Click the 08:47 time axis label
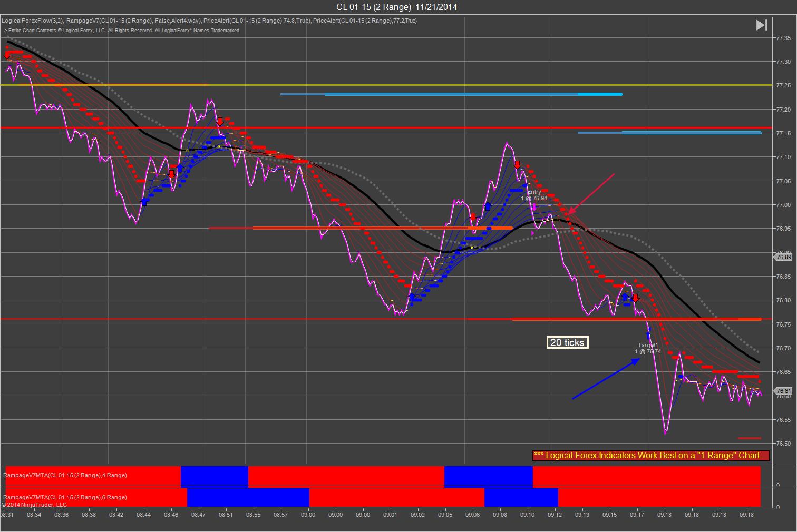Viewport: 797px width, 532px height. [199, 515]
